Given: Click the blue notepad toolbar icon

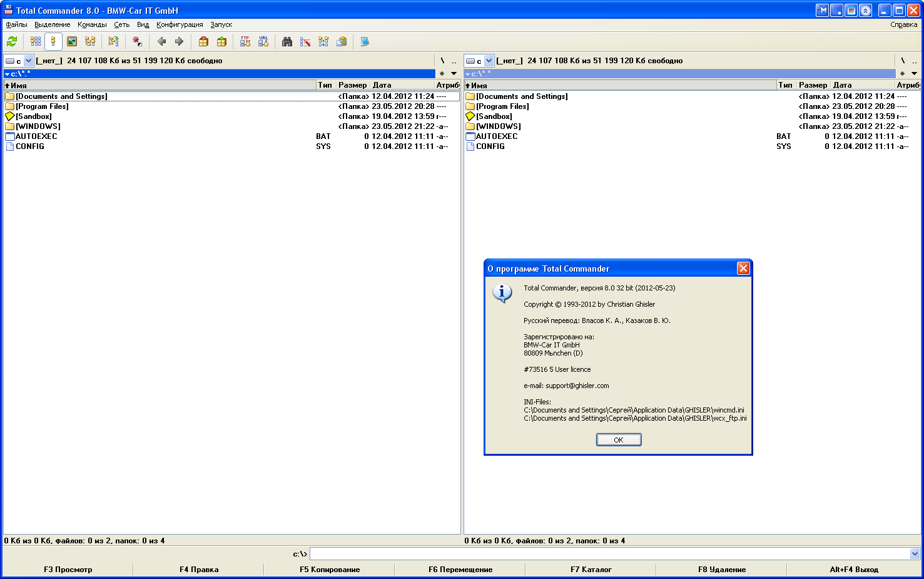Looking at the screenshot, I should click(x=365, y=41).
